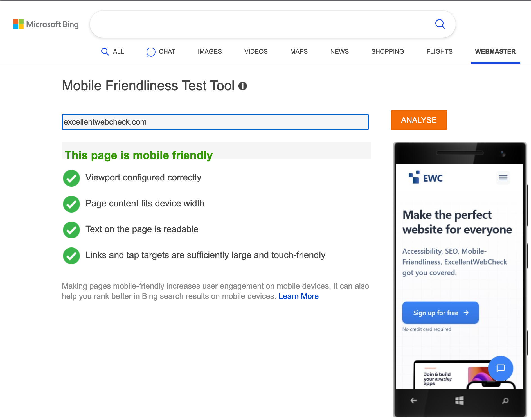This screenshot has height=420, width=531.
Task: Click the EWC logo in phone preview
Action: (x=426, y=178)
